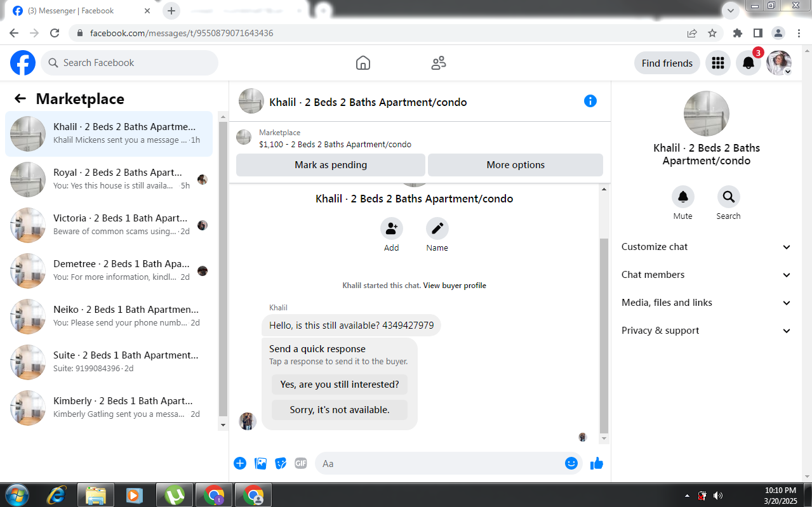This screenshot has width=812, height=507.
Task: Expand Media, files and links section
Action: tap(706, 303)
